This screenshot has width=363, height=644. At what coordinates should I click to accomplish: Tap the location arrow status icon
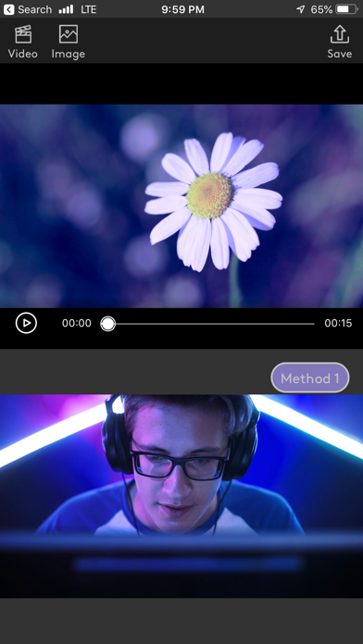(x=301, y=9)
